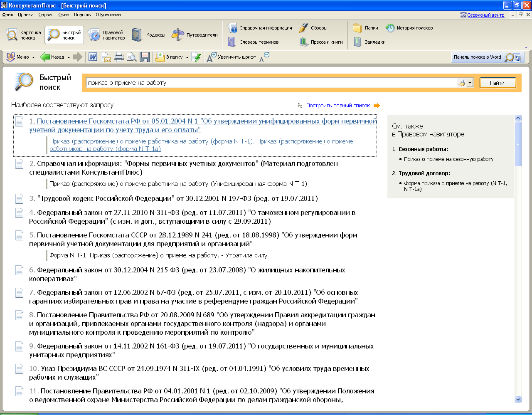The width and height of the screenshot is (532, 415).
Task: Go back with the green Назад arrow
Action: tap(53, 57)
